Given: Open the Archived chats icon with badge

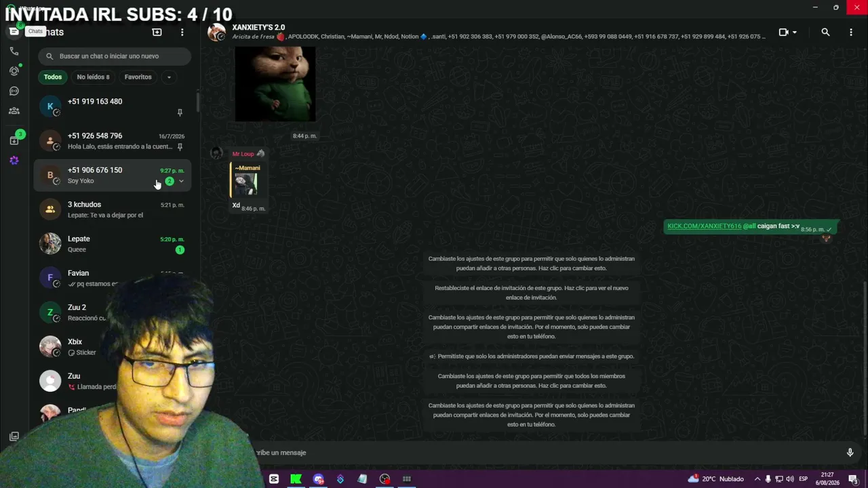Looking at the screenshot, I should pos(14,140).
